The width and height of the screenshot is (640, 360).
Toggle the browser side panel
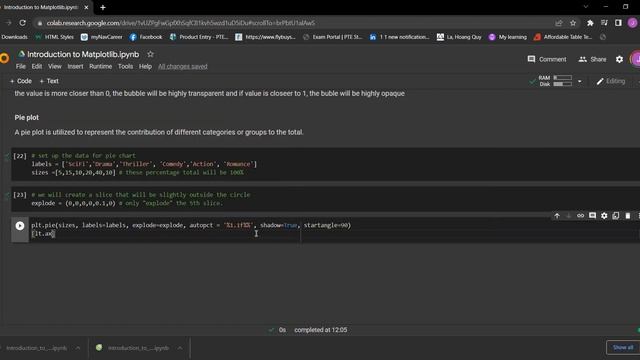(x=618, y=23)
